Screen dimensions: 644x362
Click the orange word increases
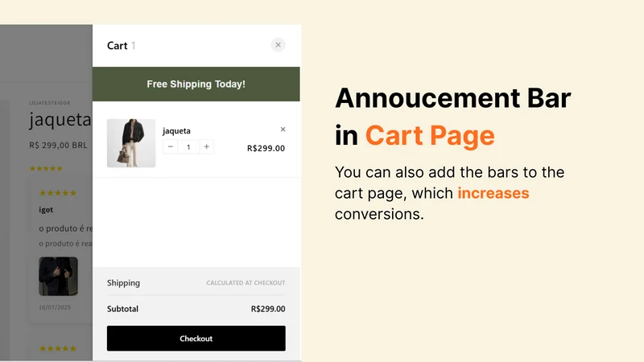coord(493,193)
